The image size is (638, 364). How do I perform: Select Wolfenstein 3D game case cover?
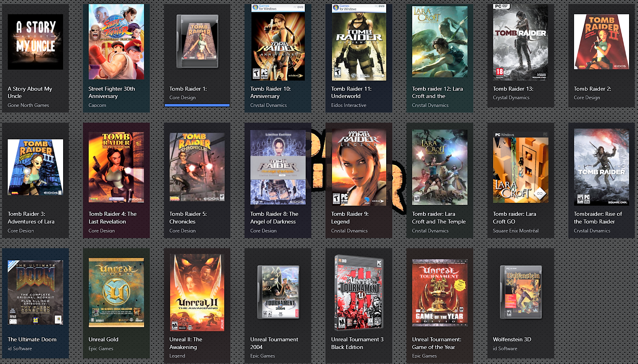(521, 292)
